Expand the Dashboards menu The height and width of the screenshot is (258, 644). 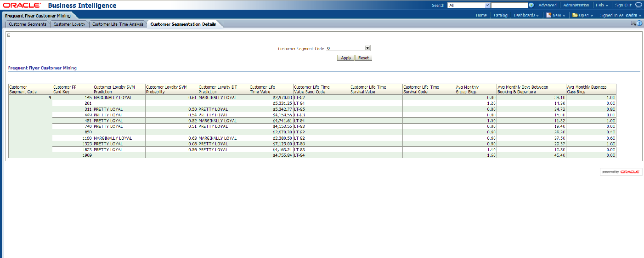point(526,15)
